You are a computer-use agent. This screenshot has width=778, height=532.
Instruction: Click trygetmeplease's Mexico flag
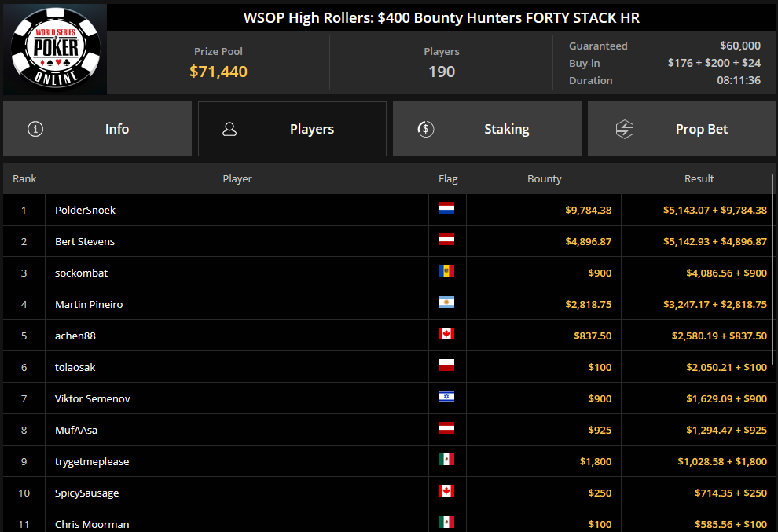pos(446,460)
